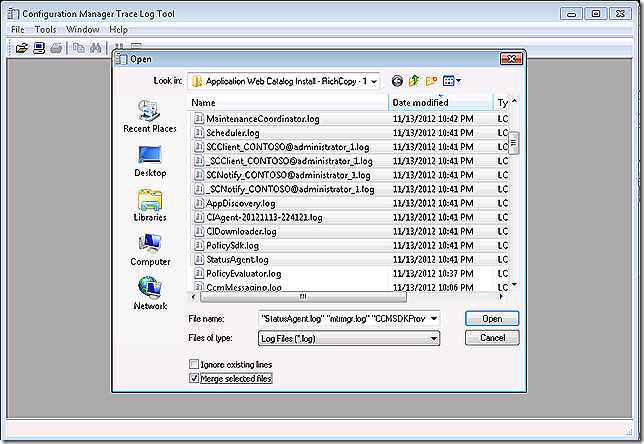The image size is (644, 444).
Task: Go up one folder level
Action: [x=414, y=81]
